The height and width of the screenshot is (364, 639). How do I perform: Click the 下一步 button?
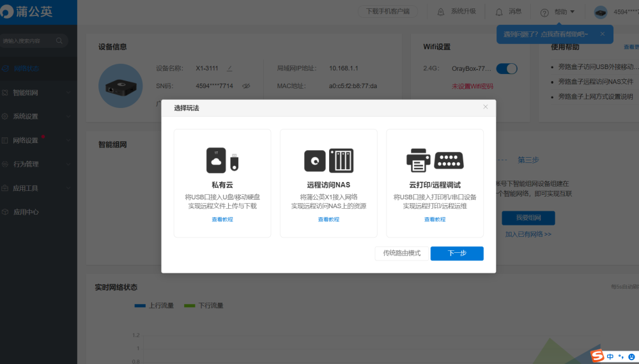(457, 254)
